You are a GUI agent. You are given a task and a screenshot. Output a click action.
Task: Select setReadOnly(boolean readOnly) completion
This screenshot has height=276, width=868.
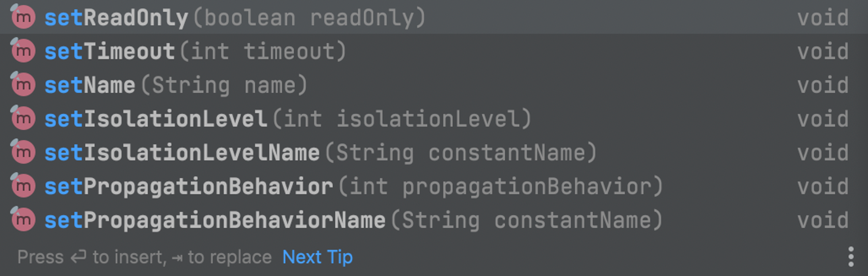click(434, 17)
